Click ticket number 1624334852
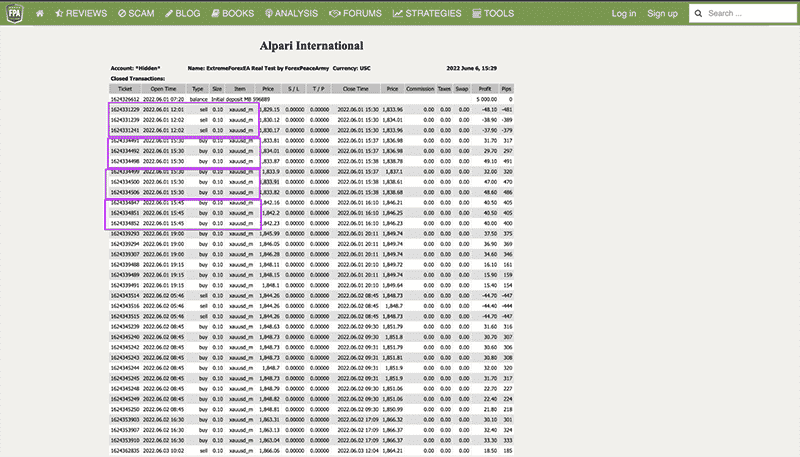 tap(125, 223)
